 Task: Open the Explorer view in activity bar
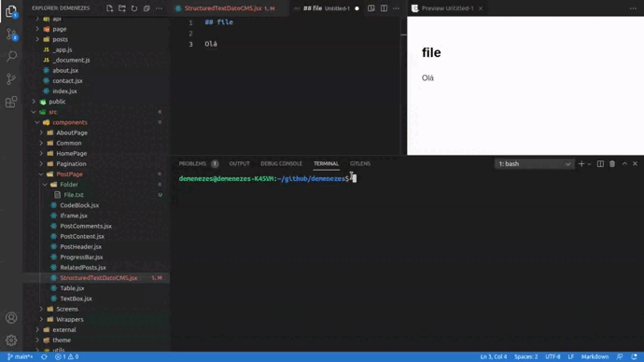tap(11, 11)
